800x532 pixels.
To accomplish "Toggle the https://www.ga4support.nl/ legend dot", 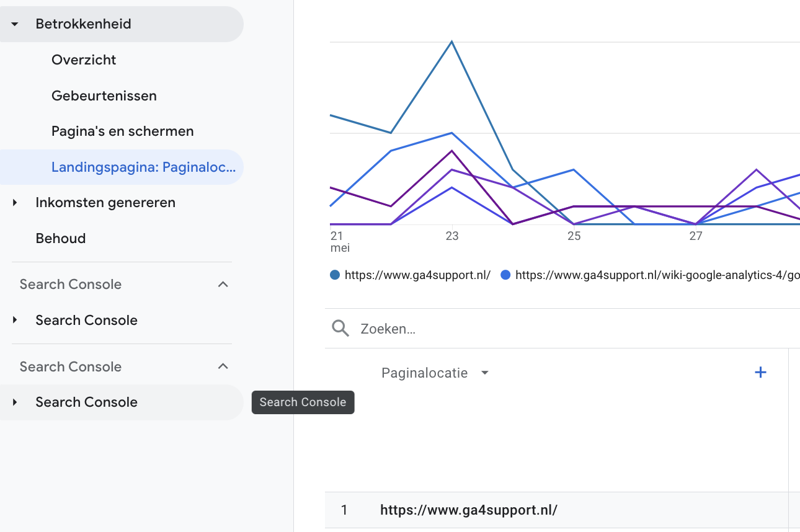I will point(335,275).
